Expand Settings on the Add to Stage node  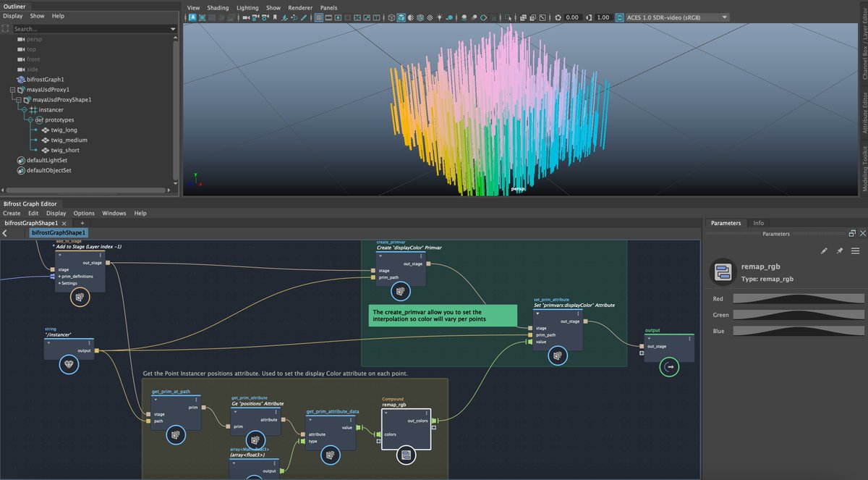click(x=59, y=283)
